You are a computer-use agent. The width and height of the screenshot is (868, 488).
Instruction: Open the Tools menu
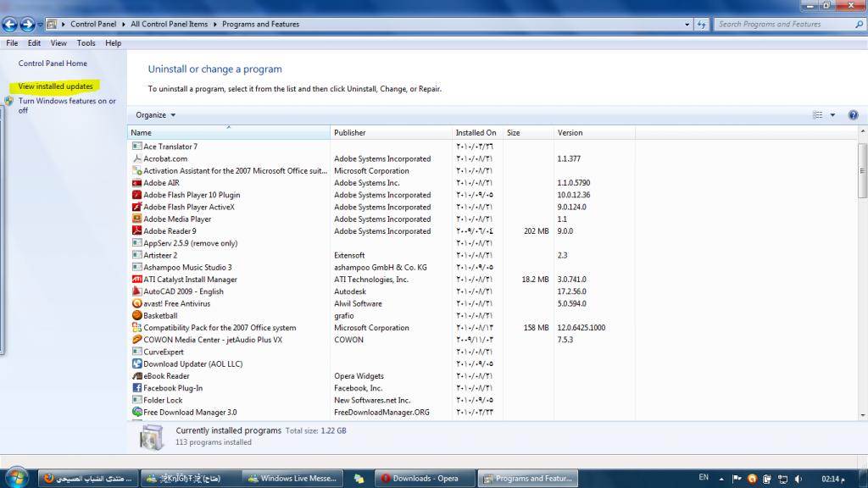(x=86, y=43)
